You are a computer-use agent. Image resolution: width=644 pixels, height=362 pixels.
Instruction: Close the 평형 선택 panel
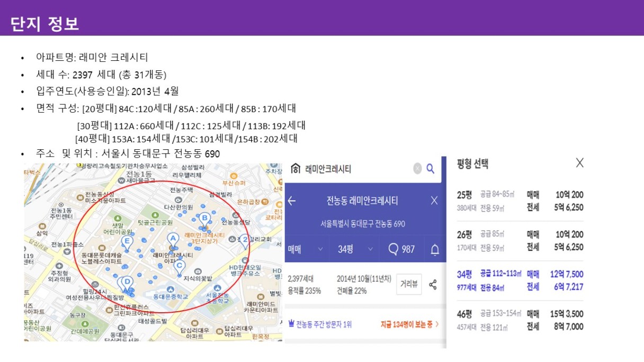click(579, 163)
